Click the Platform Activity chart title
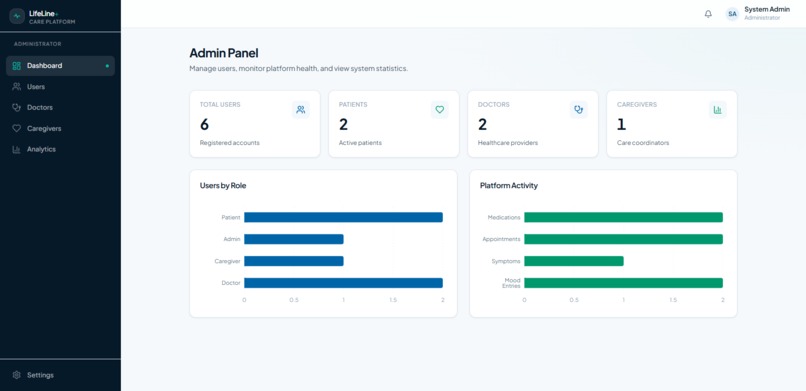The height and width of the screenshot is (391, 806). pos(509,185)
